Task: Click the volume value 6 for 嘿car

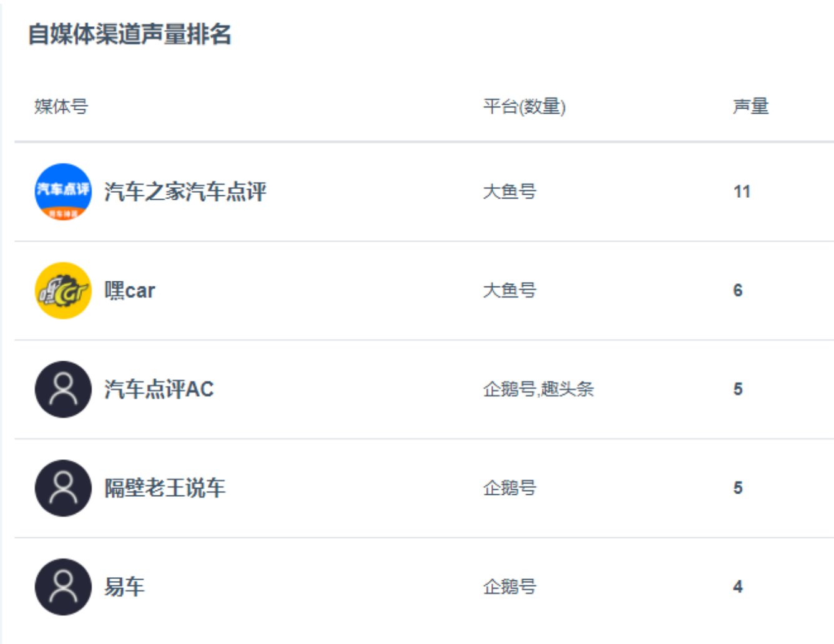Action: point(738,290)
